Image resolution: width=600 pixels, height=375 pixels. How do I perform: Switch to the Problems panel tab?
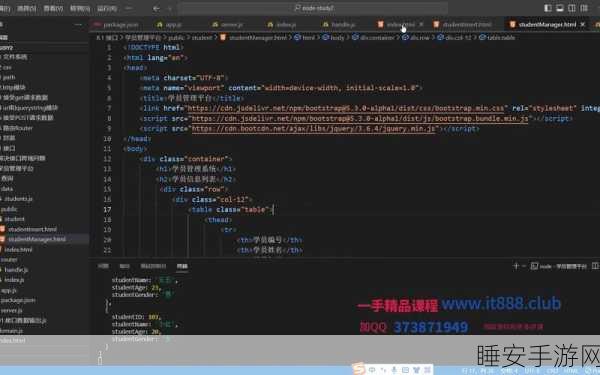(103, 266)
